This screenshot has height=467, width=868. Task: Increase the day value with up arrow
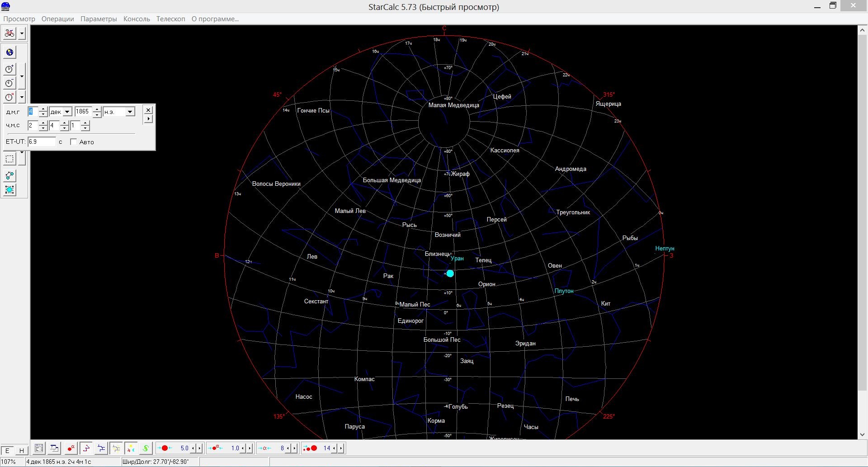(43, 109)
